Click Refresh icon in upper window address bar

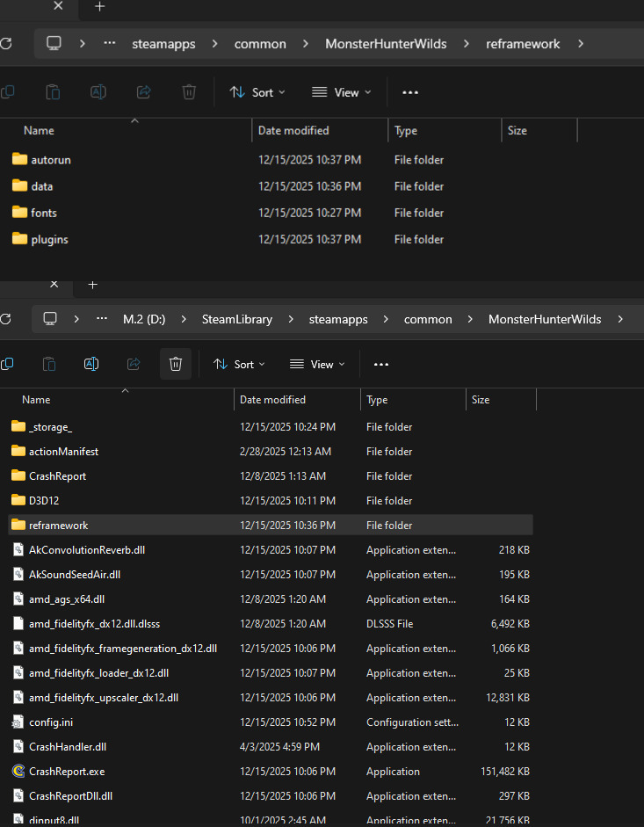[x=6, y=44]
